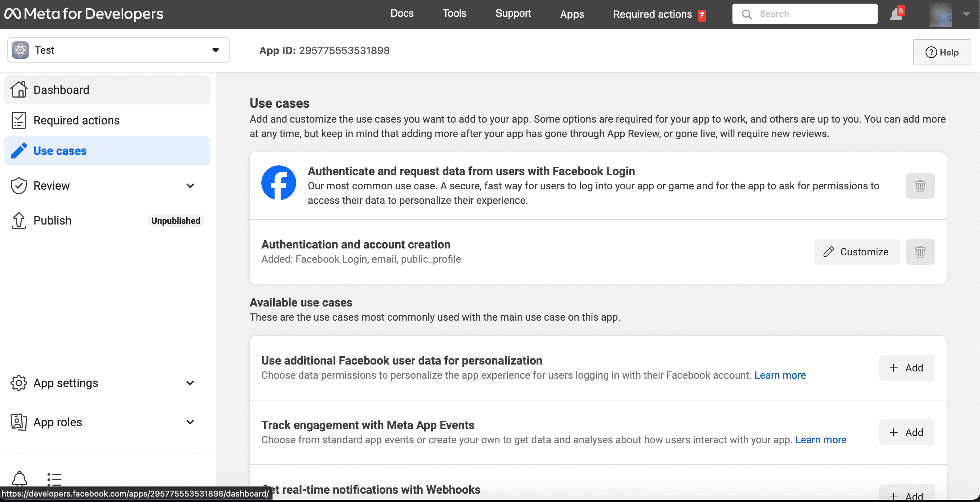Open Docs in top navigation
Image resolution: width=980 pixels, height=502 pixels.
[x=402, y=13]
